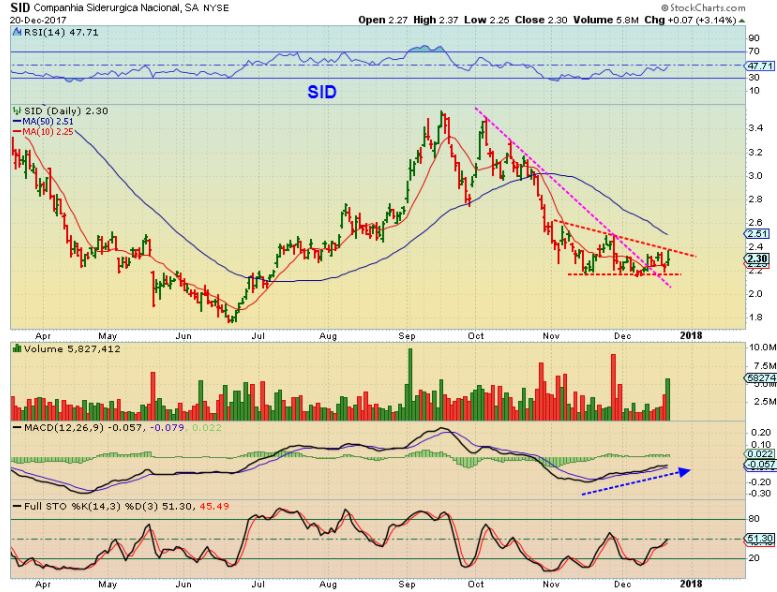Image resolution: width=777 pixels, height=592 pixels.
Task: Click the MA(10) 2.25 legend text
Action: [x=48, y=131]
